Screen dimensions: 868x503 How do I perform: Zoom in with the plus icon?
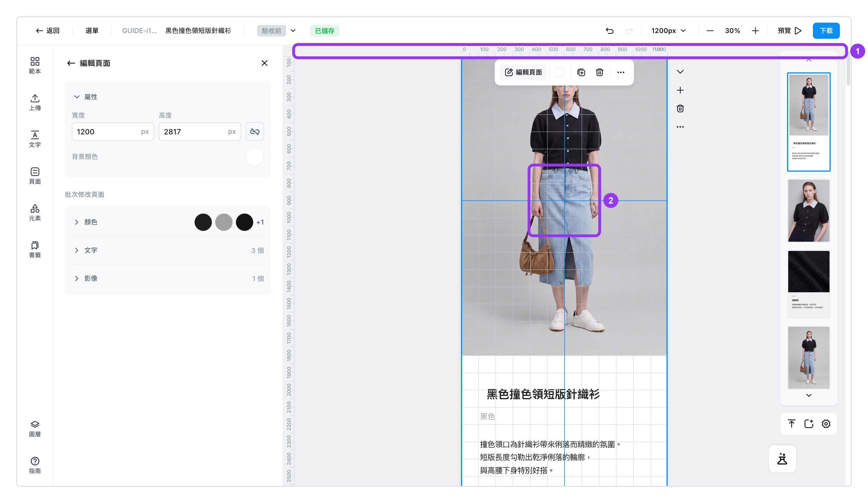point(755,31)
